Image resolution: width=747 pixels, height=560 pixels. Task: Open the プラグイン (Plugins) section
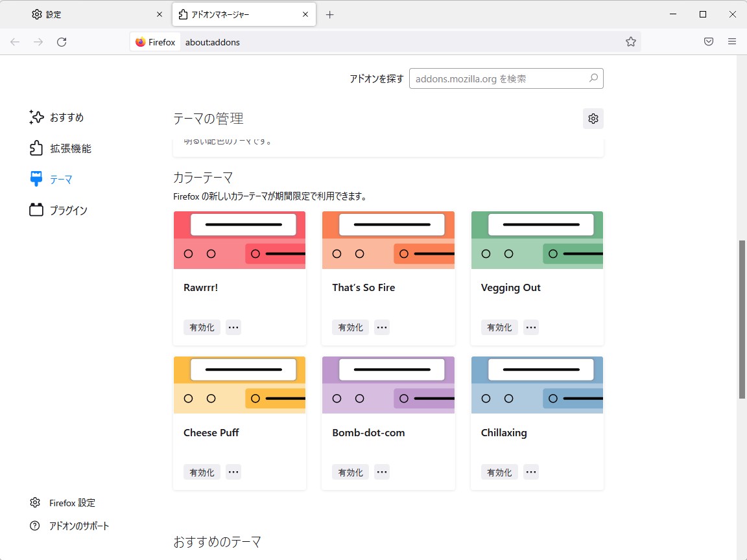coord(67,210)
